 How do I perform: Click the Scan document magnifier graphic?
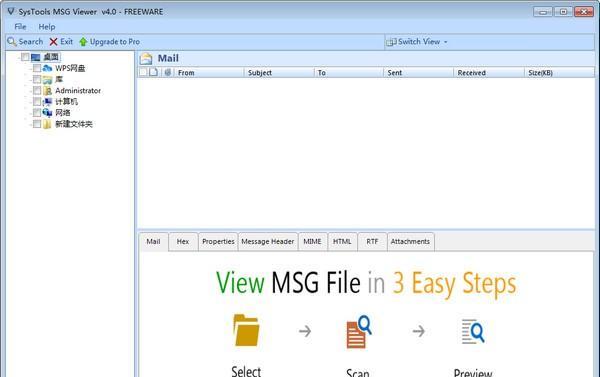point(359,331)
